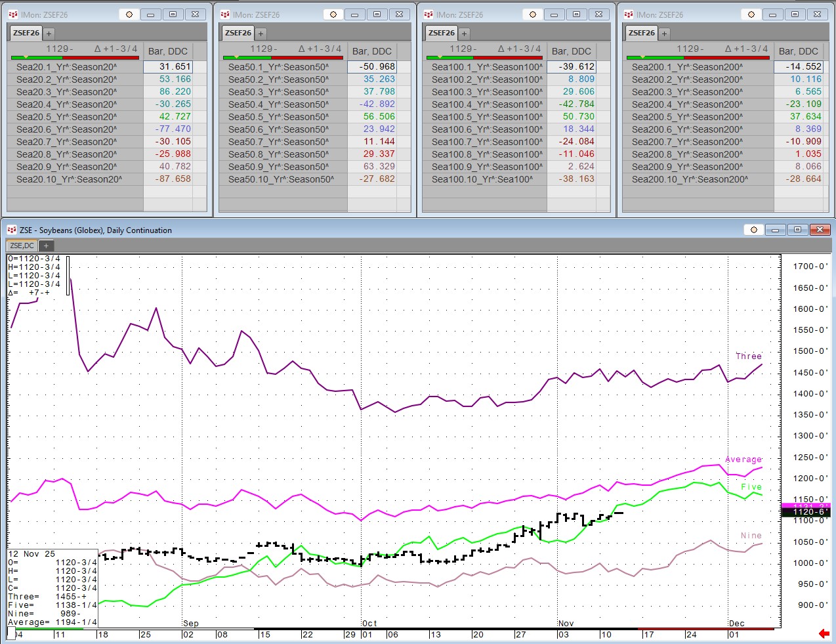Image resolution: width=836 pixels, height=644 pixels.
Task: Click Bar, DDC header in Season20 window
Action: [x=168, y=51]
